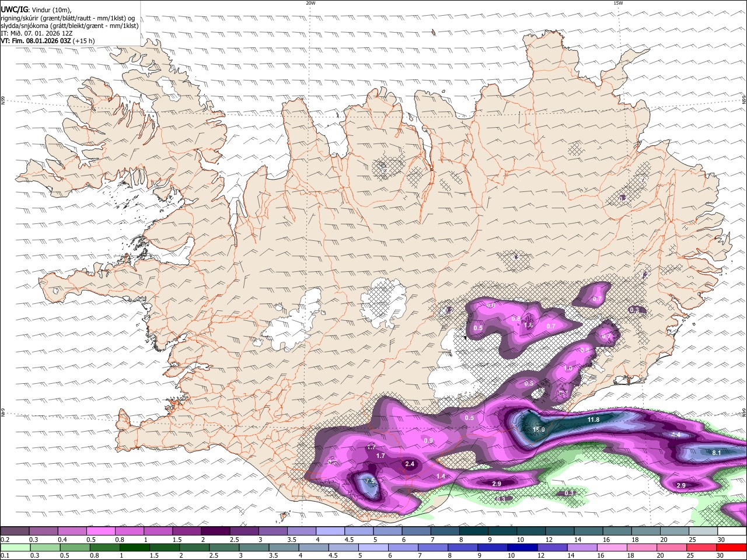The height and width of the screenshot is (560, 747).
Task: Click the 'rigning/skúrir' legend description line
Action: tap(68, 17)
